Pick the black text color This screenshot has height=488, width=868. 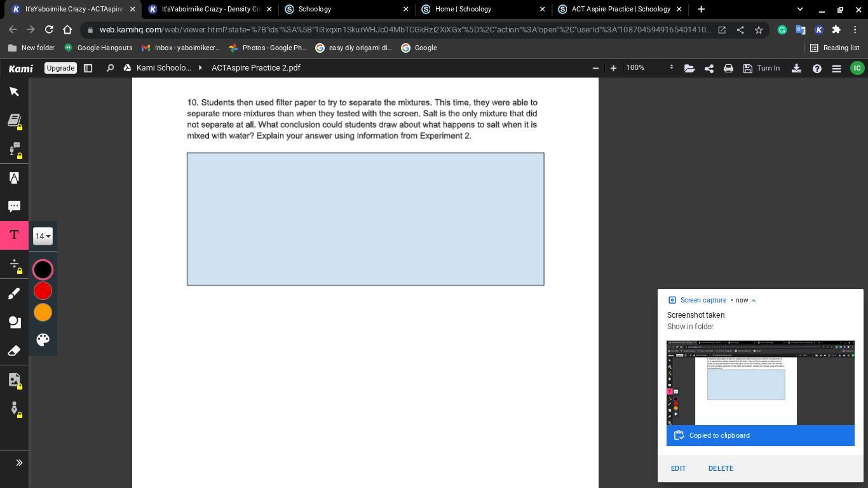(x=43, y=269)
